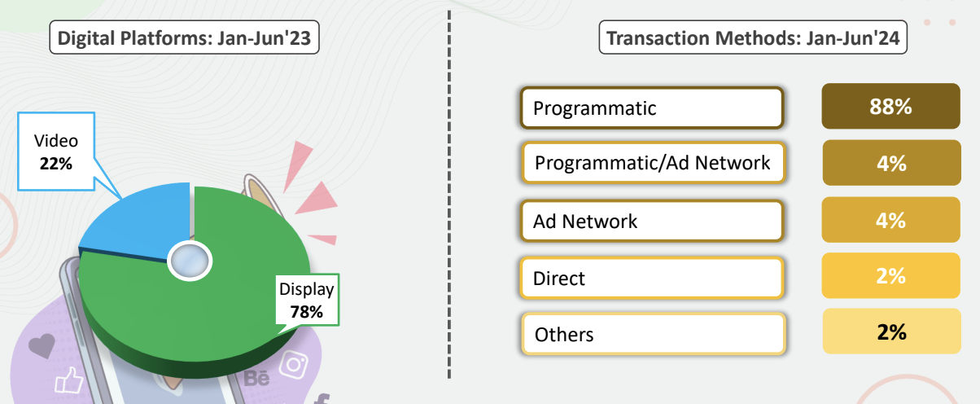Click the Display 78% callout label

tap(306, 299)
